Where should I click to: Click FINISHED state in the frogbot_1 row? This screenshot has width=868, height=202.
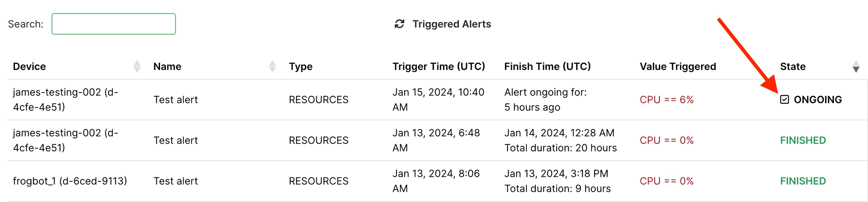803,181
